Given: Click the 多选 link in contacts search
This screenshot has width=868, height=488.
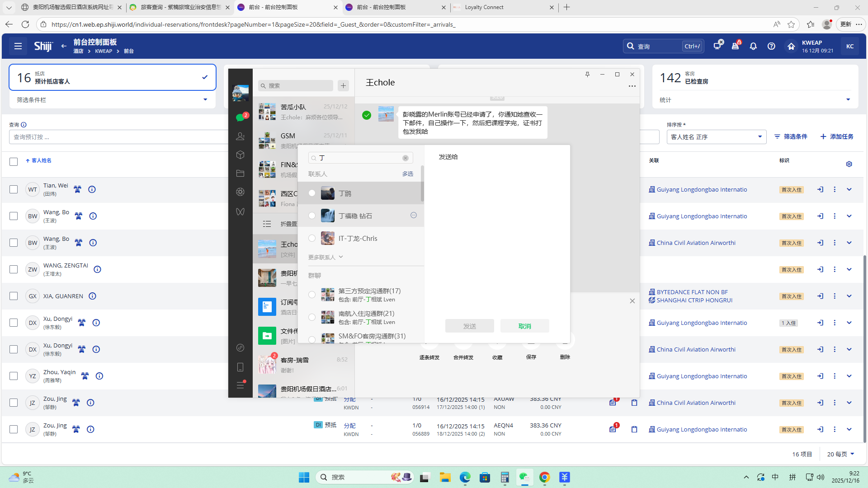Looking at the screenshot, I should point(407,174).
